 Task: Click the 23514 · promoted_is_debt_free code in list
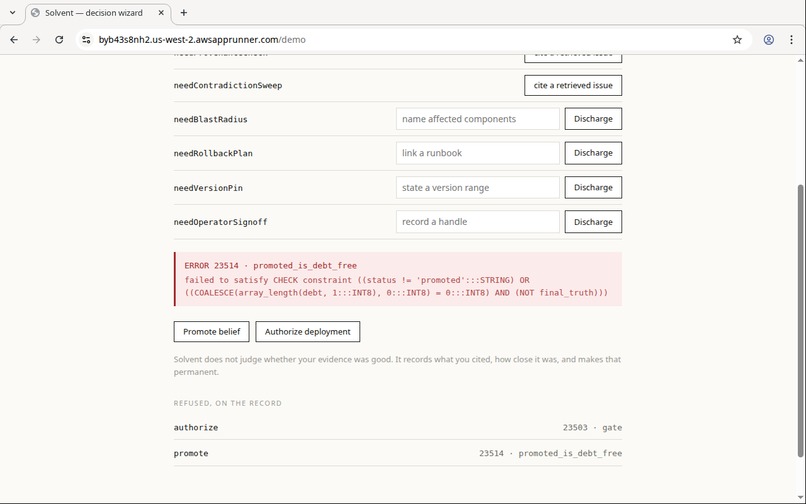(550, 453)
